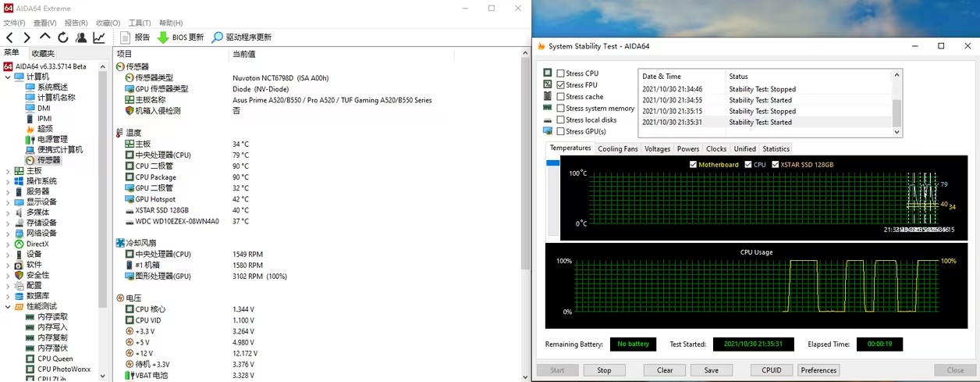Click the 温度 thermometer section icon
Screen dimensions: 980x382
click(120, 134)
